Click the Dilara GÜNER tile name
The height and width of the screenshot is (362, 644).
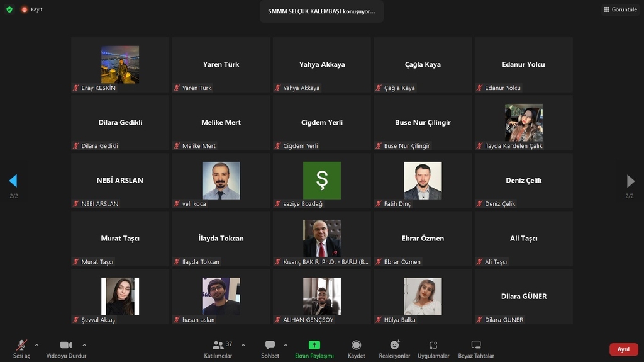coord(524,297)
